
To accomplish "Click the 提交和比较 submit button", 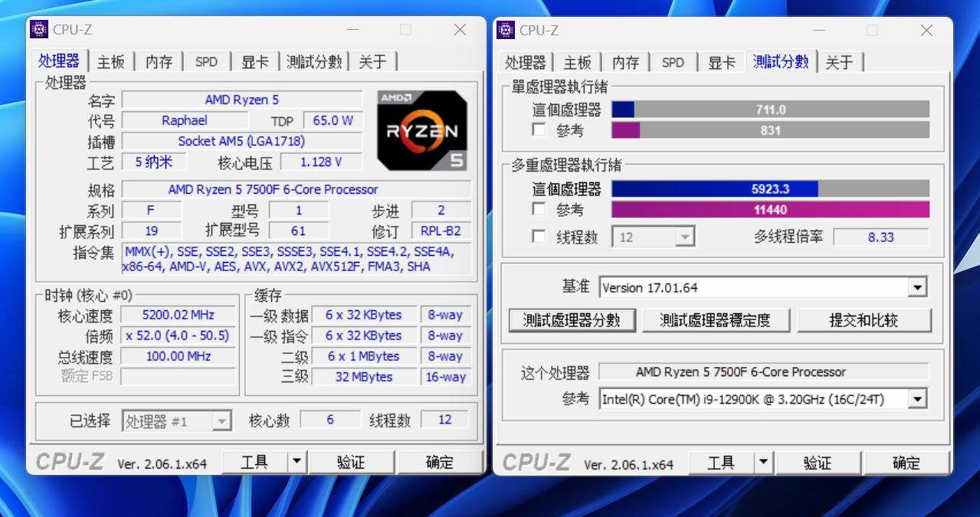I will coord(867,320).
